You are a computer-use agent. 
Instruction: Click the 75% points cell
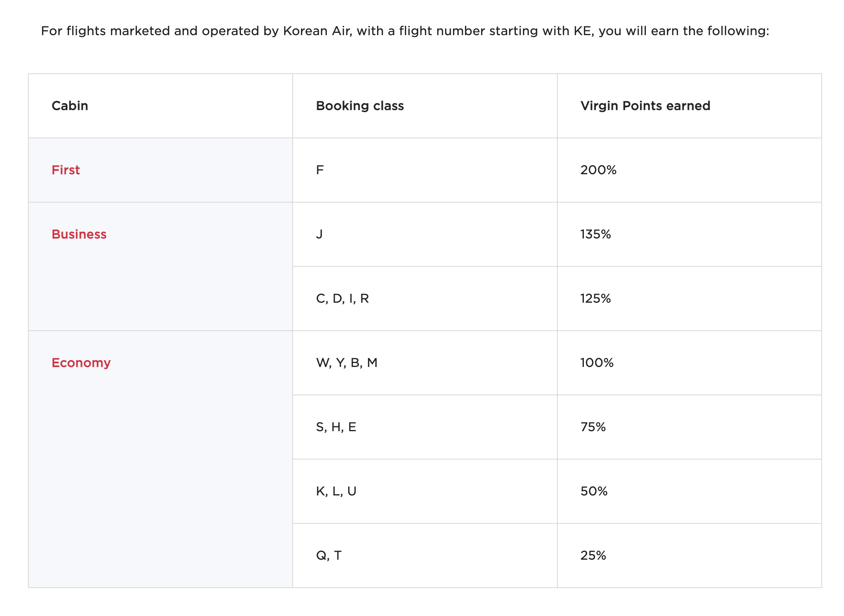tap(593, 427)
